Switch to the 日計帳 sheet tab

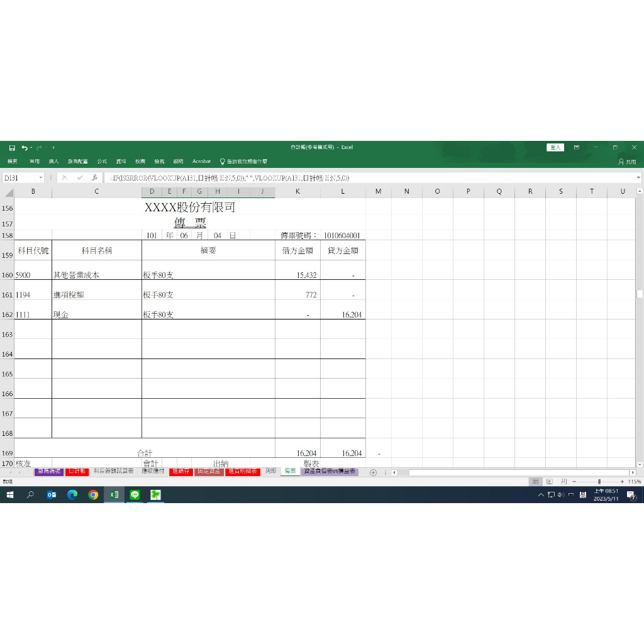[x=76, y=471]
